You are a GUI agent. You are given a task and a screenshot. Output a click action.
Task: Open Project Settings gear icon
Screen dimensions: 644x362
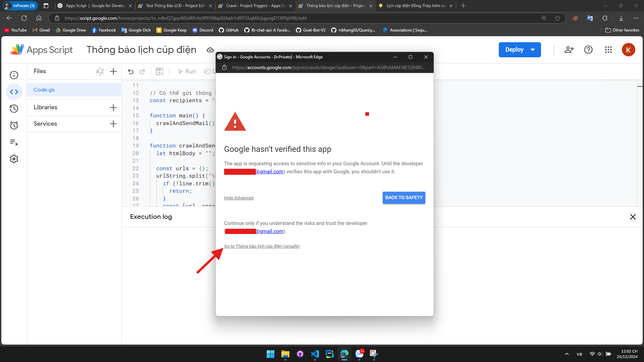tap(14, 159)
